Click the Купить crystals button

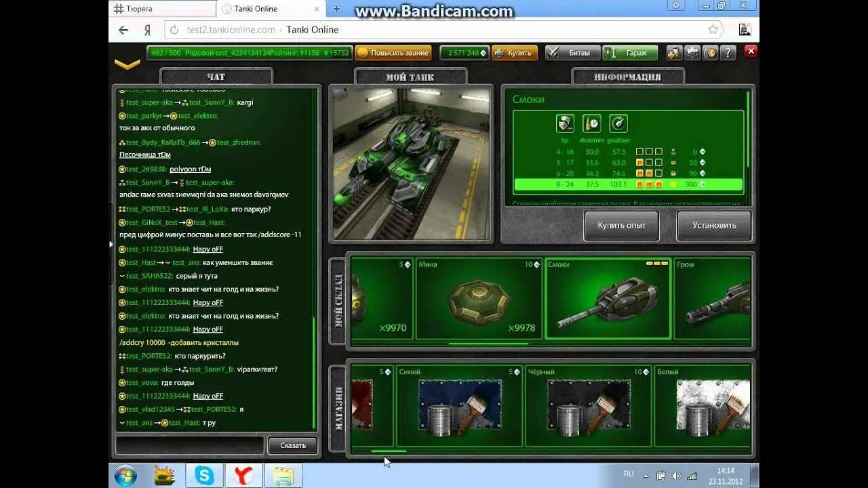(x=515, y=53)
